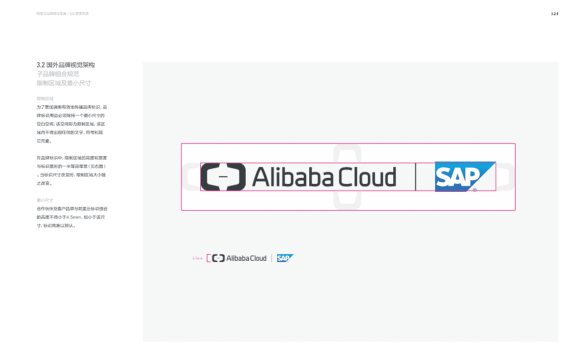Click the second gray subtitle line under the heading
570x360 pixels.
[x=64, y=83]
